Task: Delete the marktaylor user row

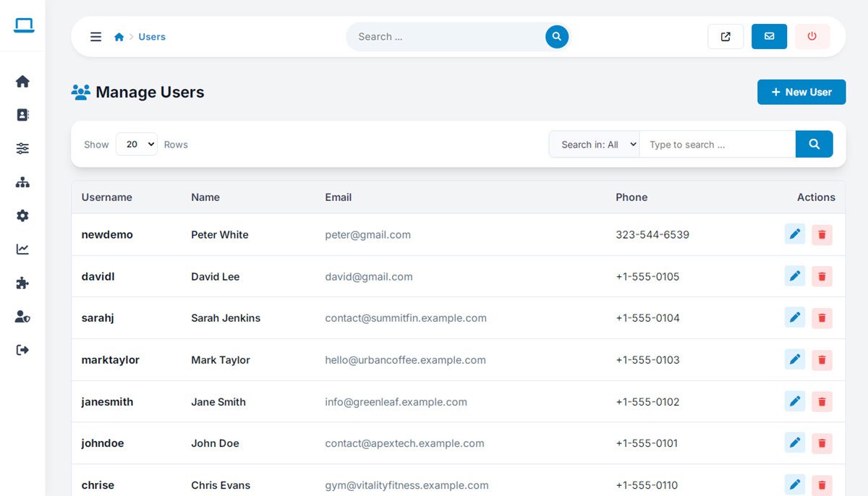Action: pos(822,360)
